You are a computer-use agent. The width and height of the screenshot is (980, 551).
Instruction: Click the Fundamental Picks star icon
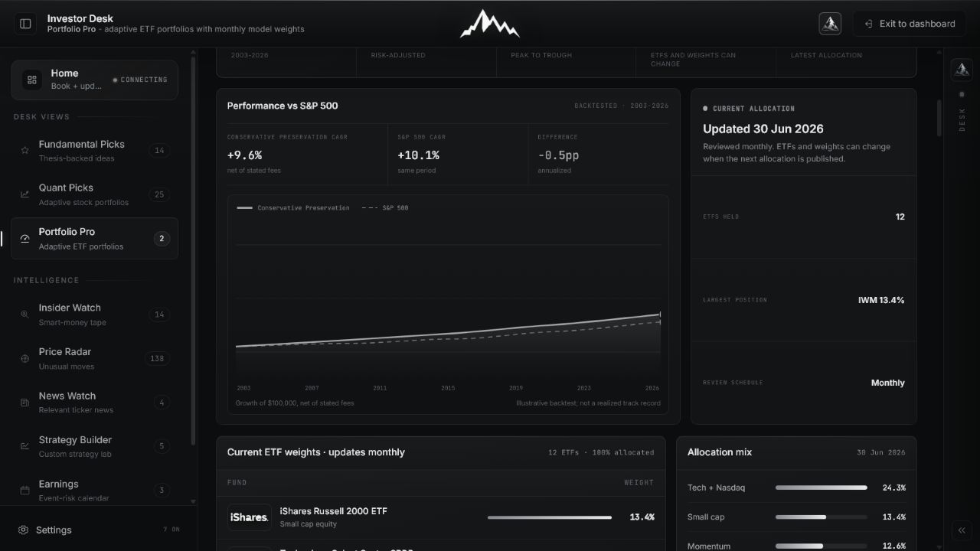pyautogui.click(x=24, y=151)
